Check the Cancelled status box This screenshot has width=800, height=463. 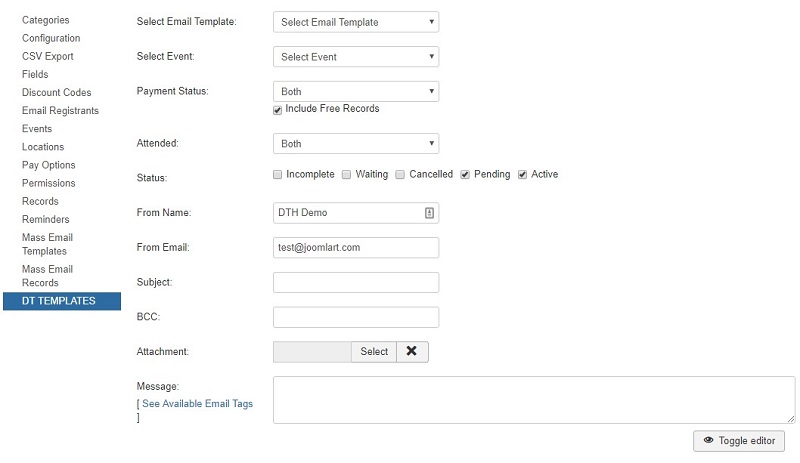pyautogui.click(x=401, y=175)
